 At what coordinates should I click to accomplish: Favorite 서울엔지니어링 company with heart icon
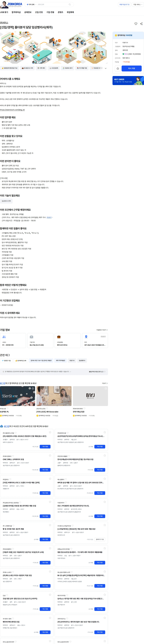pyautogui.click(x=16, y=433)
